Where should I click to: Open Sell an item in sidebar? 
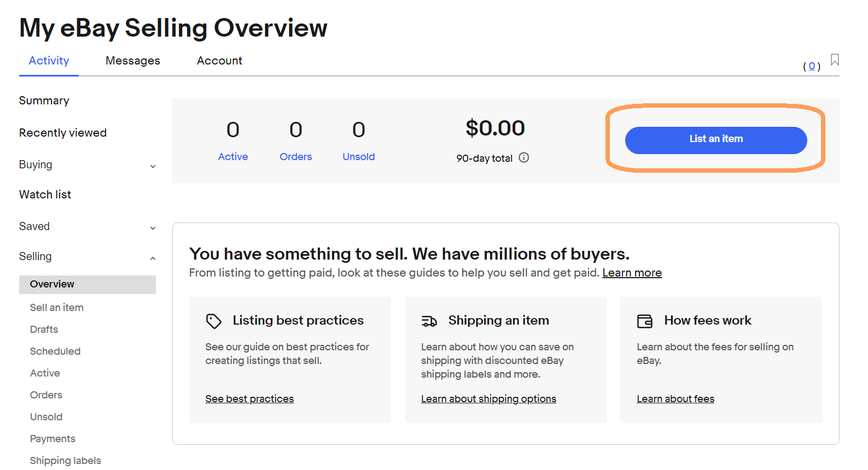(57, 308)
